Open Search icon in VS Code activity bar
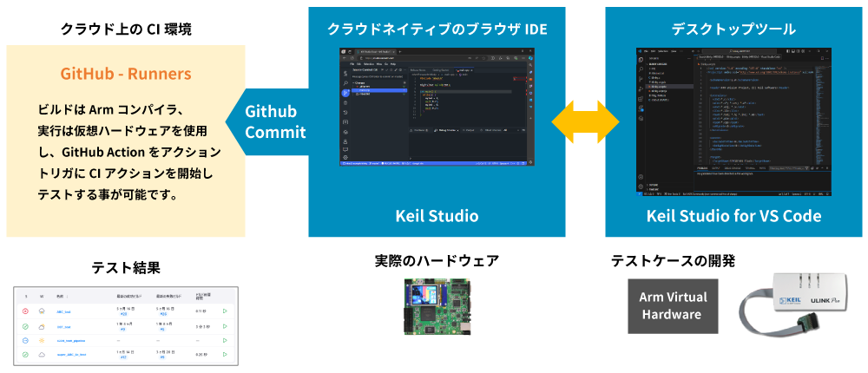868x373 pixels. [x=641, y=69]
